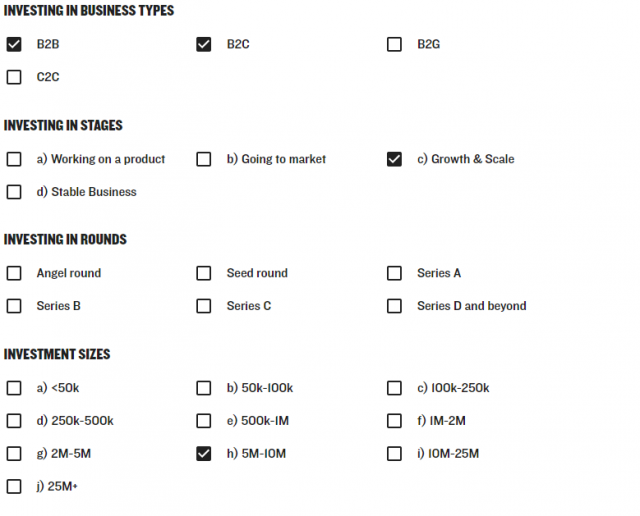Check the '<50k' investment size
The width and height of the screenshot is (640, 516).
[x=14, y=388]
